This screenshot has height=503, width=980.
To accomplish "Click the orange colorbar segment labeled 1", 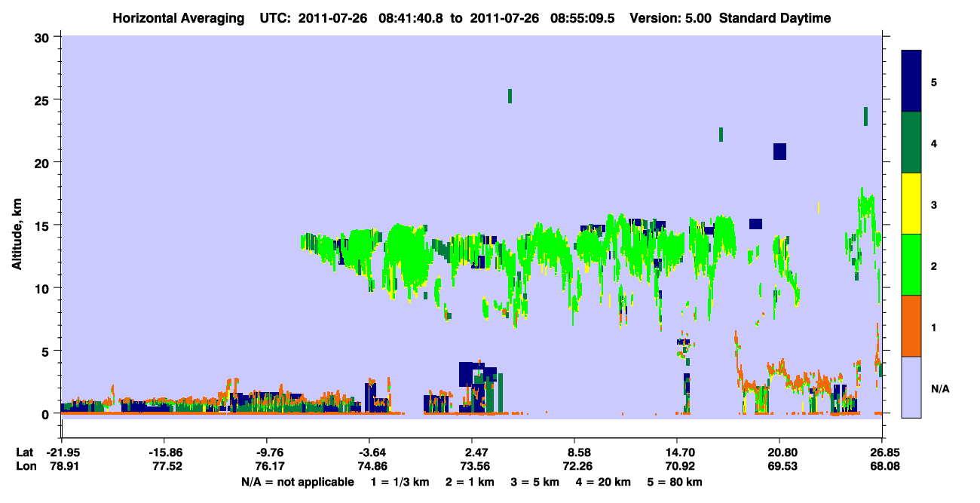I will coord(911,326).
